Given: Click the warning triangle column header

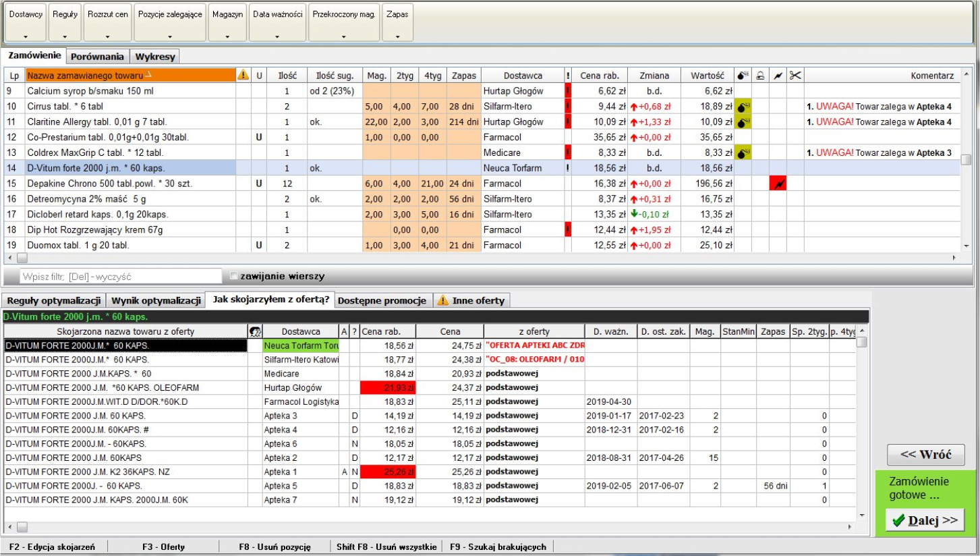Looking at the screenshot, I should coord(243,76).
